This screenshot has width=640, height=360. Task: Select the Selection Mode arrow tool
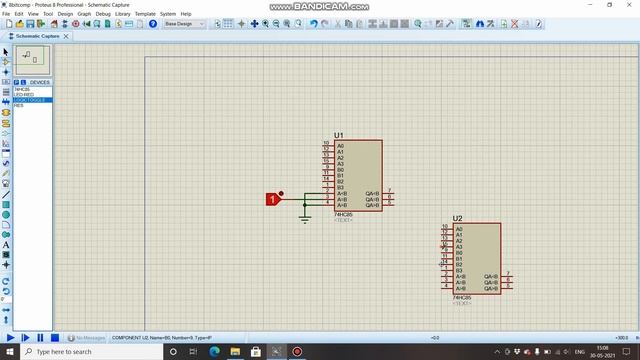pyautogui.click(x=6, y=52)
